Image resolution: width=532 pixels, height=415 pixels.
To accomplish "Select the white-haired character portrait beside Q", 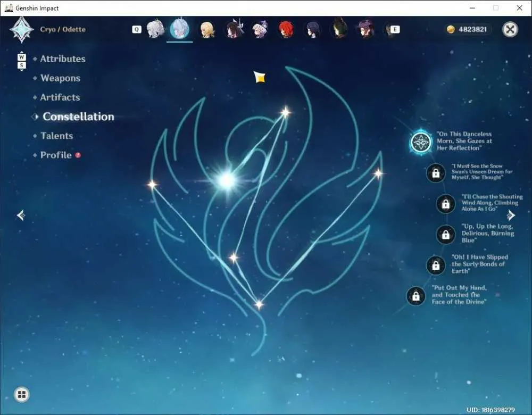I will tap(155, 29).
